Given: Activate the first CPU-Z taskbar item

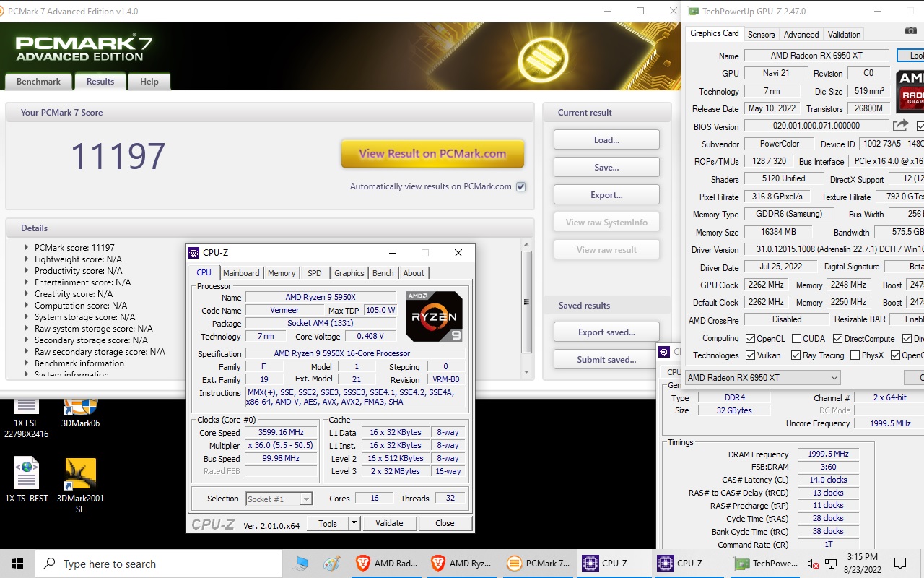Looking at the screenshot, I should click(x=612, y=564).
